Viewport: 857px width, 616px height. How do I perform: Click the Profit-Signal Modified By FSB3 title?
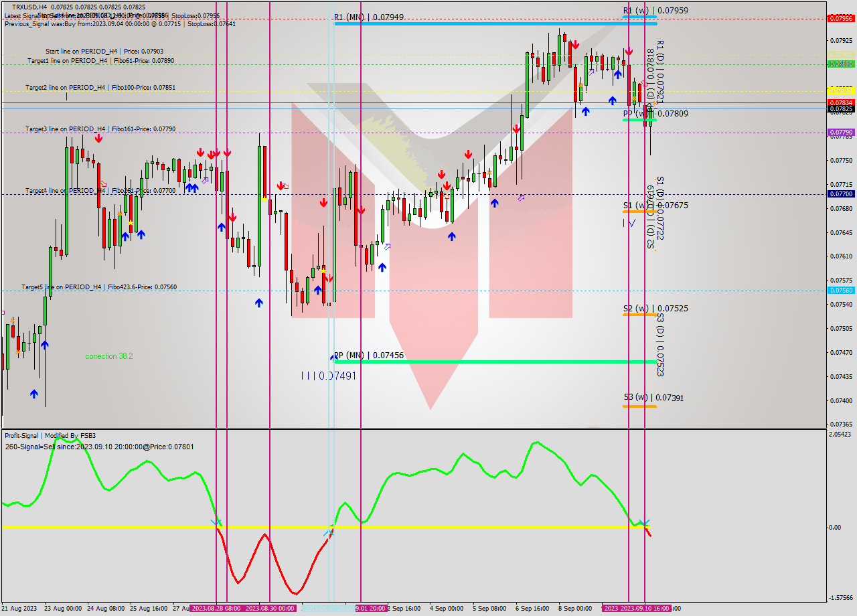coord(50,435)
